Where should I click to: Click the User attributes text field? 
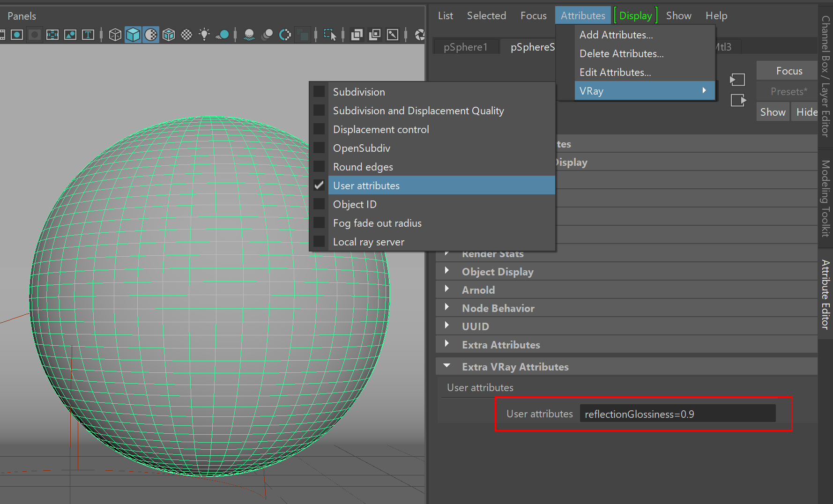[677, 414]
